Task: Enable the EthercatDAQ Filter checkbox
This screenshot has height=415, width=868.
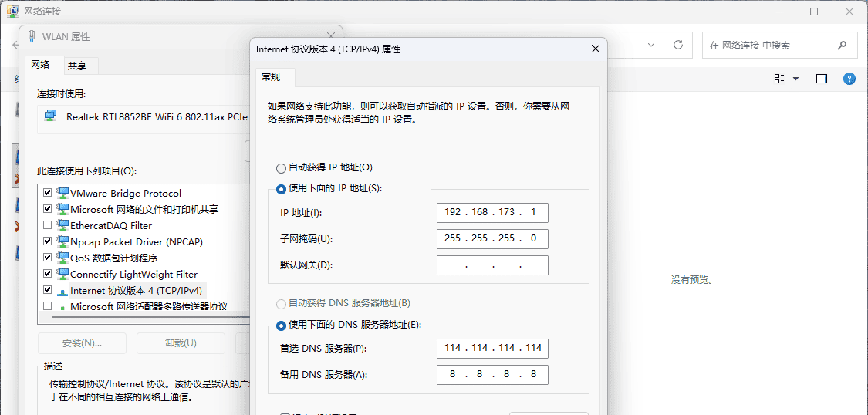Action: pos(48,225)
